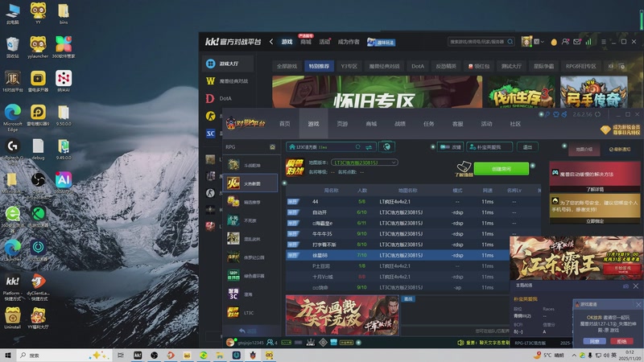Open the OBS desktop icon
This screenshot has height=362, width=644.
(x=38, y=183)
